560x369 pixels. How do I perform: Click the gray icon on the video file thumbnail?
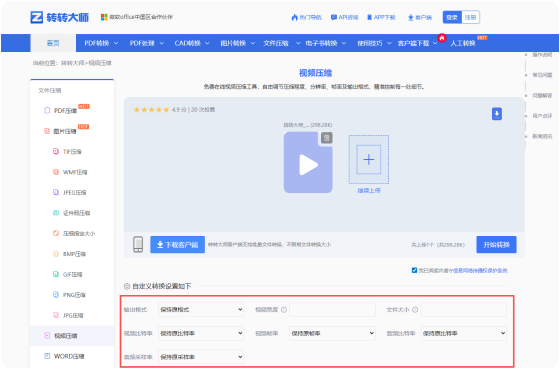pyautogui.click(x=326, y=138)
